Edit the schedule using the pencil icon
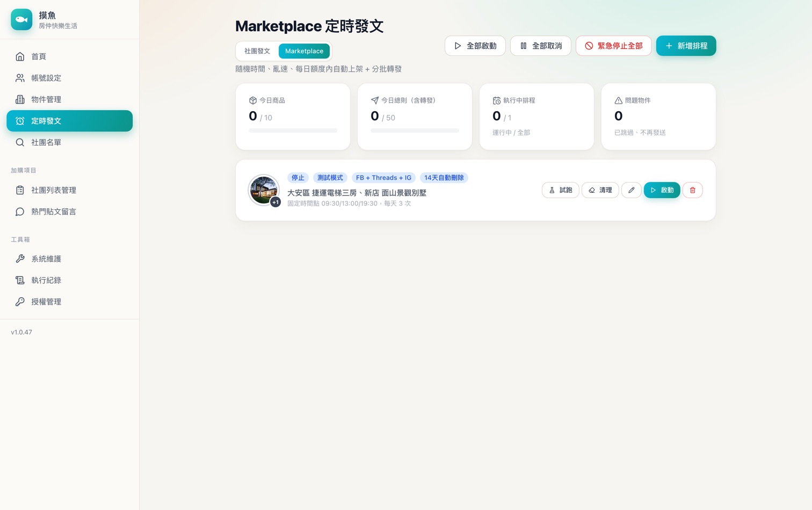This screenshot has width=812, height=510. (632, 190)
